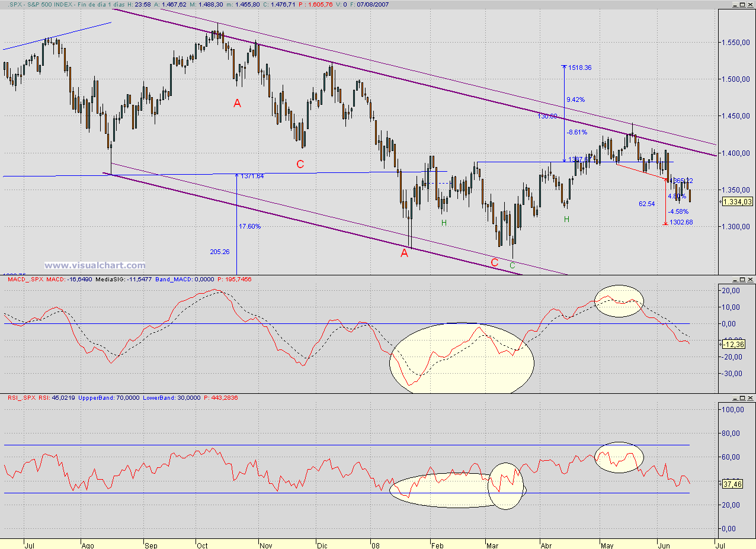Click 'RSI: 45,0219' in the RSI header
756x549 pixels.
(x=57, y=397)
